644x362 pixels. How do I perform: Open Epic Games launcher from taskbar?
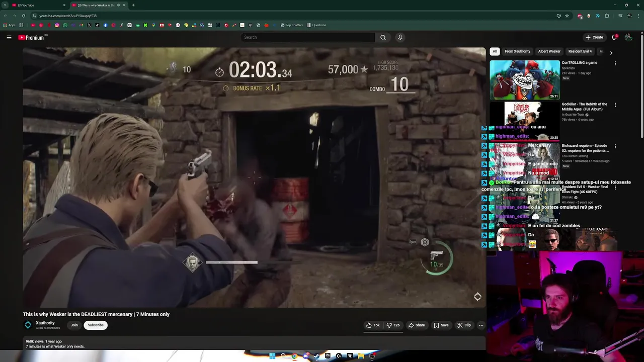coord(328,356)
